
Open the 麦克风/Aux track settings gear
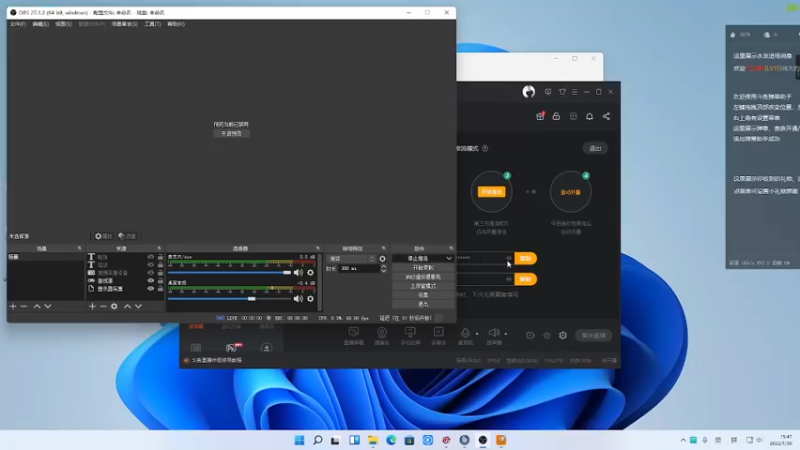[x=310, y=272]
